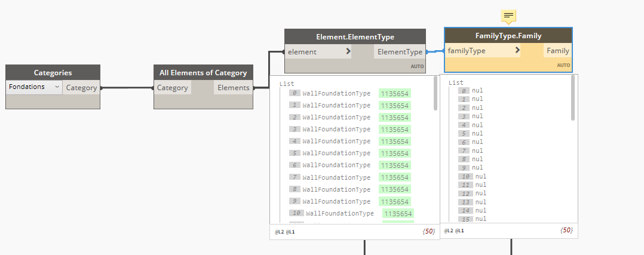This screenshot has width=644, height=255.
Task: Click the scrollbar in the ElementType preview list
Action: (x=436, y=96)
